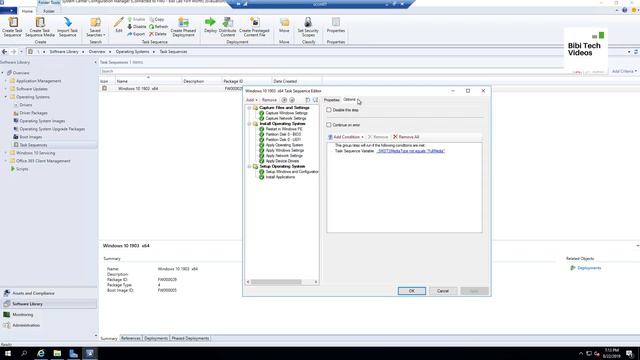Click Remove All conditions
Screen dimensions: 640x360
point(406,137)
